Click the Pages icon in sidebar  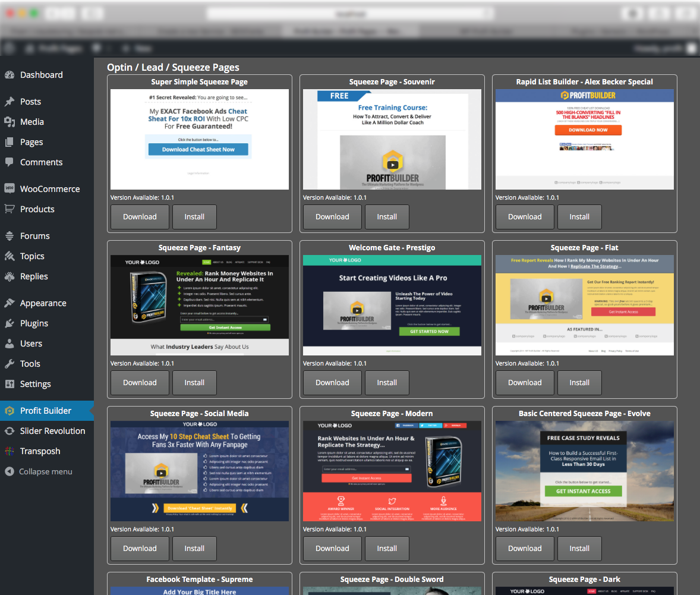pos(10,142)
